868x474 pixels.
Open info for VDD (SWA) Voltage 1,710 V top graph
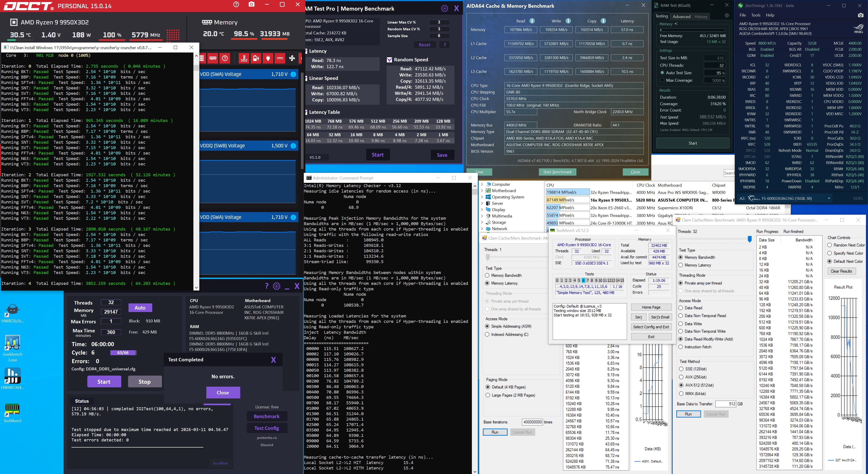[293, 74]
